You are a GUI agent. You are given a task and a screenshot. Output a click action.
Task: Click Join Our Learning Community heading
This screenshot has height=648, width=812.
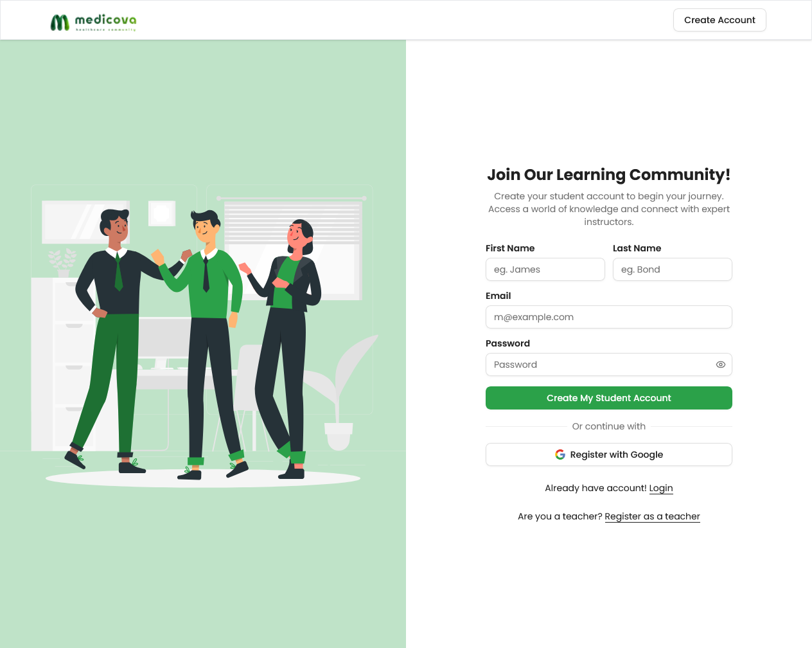pyautogui.click(x=609, y=175)
